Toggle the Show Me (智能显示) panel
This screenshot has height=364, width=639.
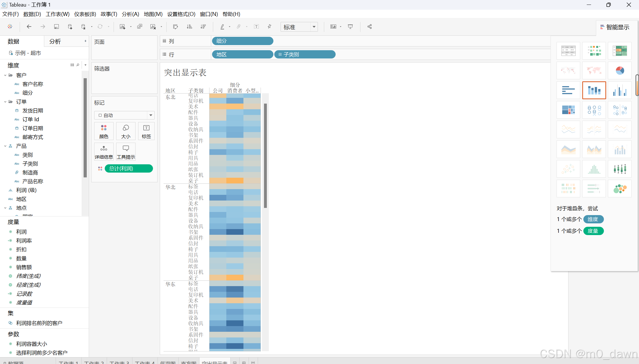(x=615, y=27)
